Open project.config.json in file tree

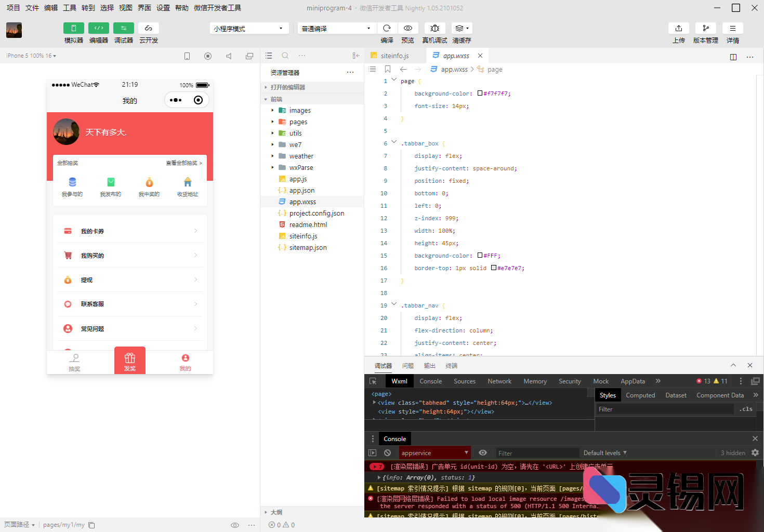point(317,214)
